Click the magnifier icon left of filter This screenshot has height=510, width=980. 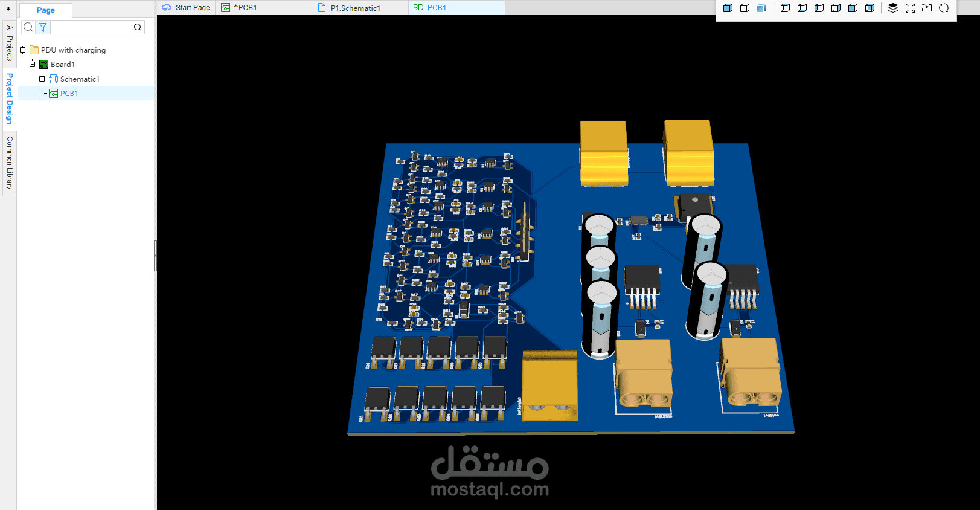(28, 27)
